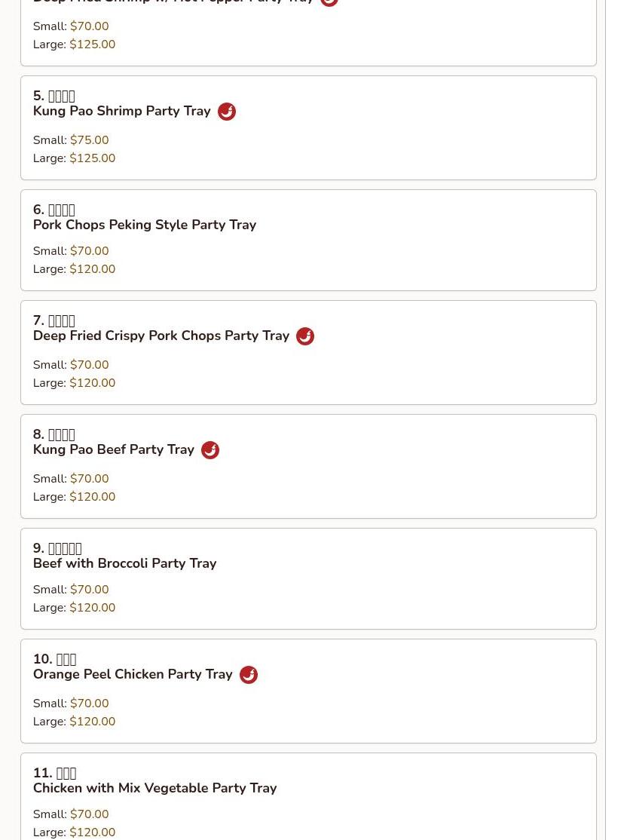This screenshot has width=621, height=840.
Task: Click Small $70.00 under Pork Chops Peking
Action: 89,251
